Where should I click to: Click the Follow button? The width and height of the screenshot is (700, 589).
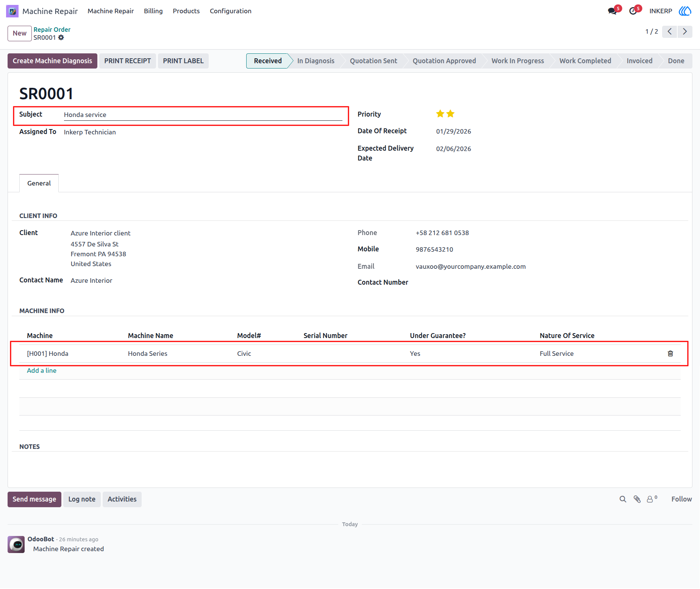(681, 499)
